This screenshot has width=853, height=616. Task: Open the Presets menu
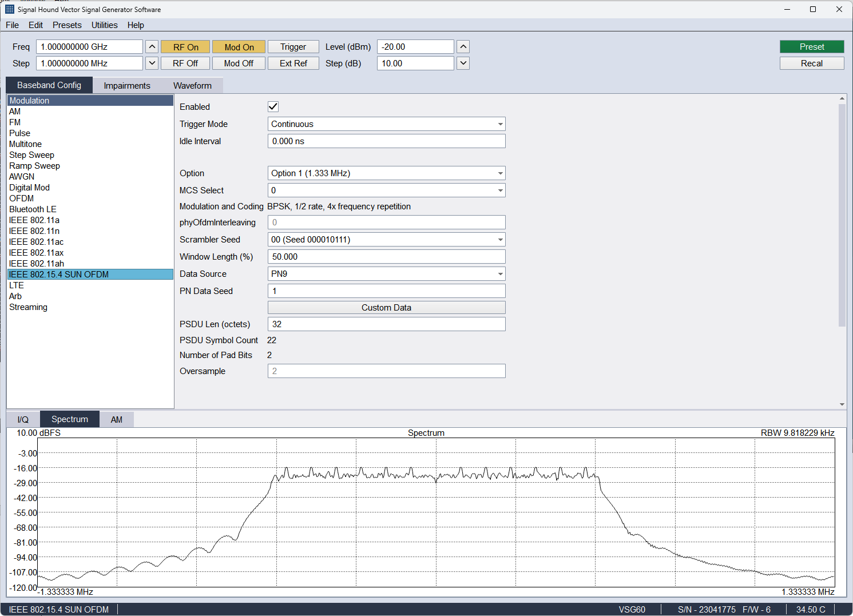[67, 25]
